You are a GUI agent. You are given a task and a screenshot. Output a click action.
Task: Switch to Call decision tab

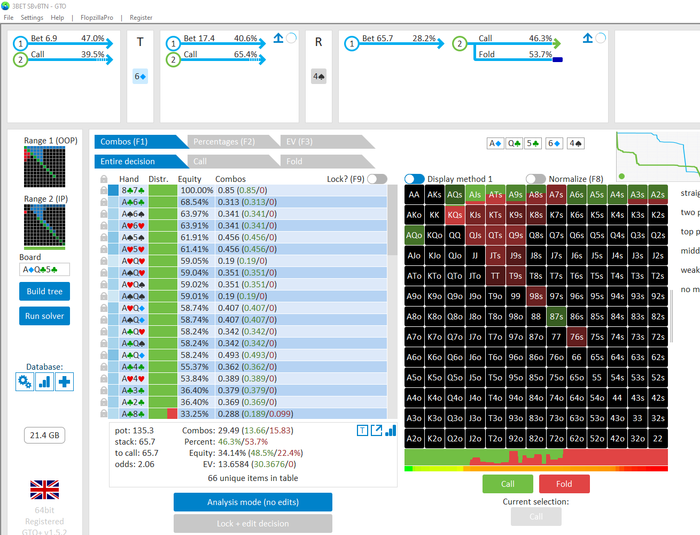pyautogui.click(x=230, y=161)
